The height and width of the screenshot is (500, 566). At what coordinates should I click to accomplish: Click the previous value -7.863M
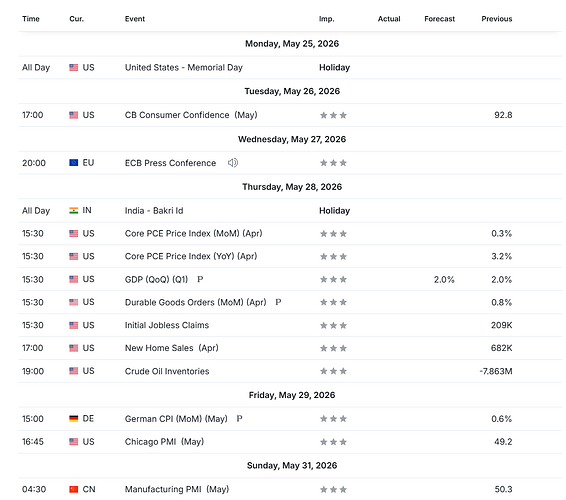click(x=496, y=371)
